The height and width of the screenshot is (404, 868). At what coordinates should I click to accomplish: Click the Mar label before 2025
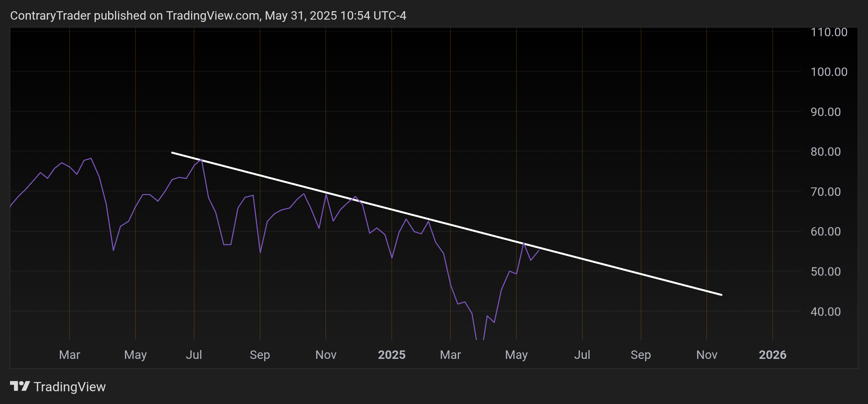tap(69, 355)
